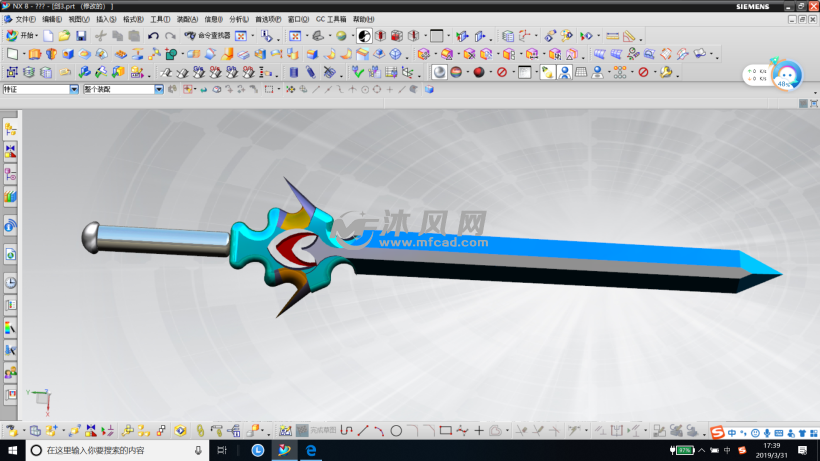
Task: Click the Hole feature icon
Action: (x=68, y=54)
